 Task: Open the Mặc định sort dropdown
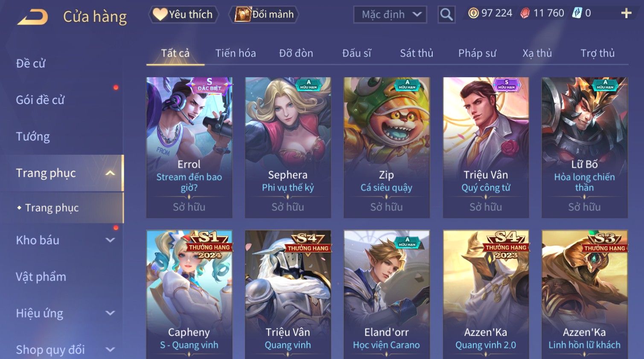(x=390, y=14)
